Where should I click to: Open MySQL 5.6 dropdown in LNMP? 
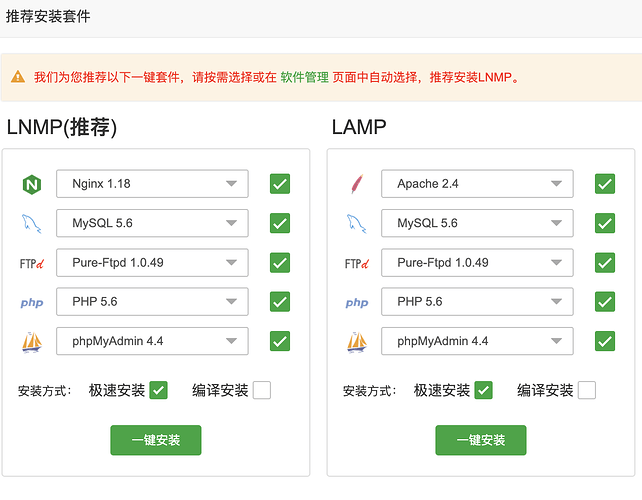pyautogui.click(x=152, y=223)
